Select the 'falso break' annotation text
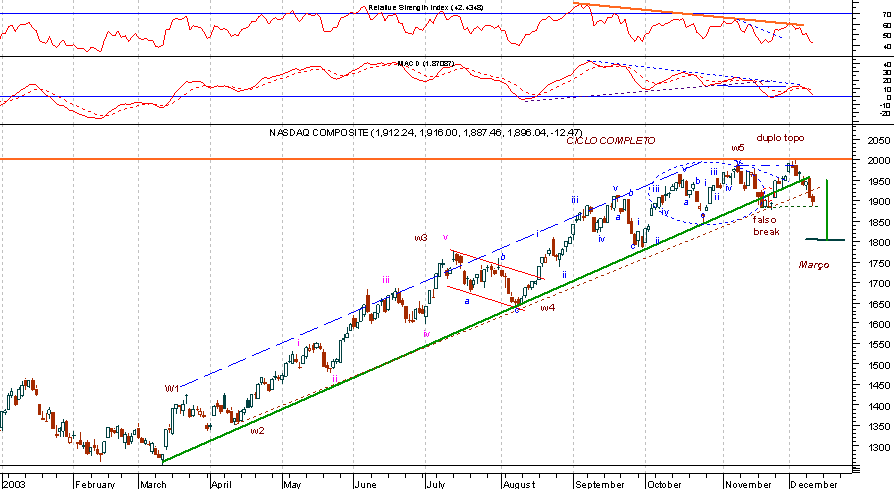The width and height of the screenshot is (894, 489). click(x=766, y=226)
